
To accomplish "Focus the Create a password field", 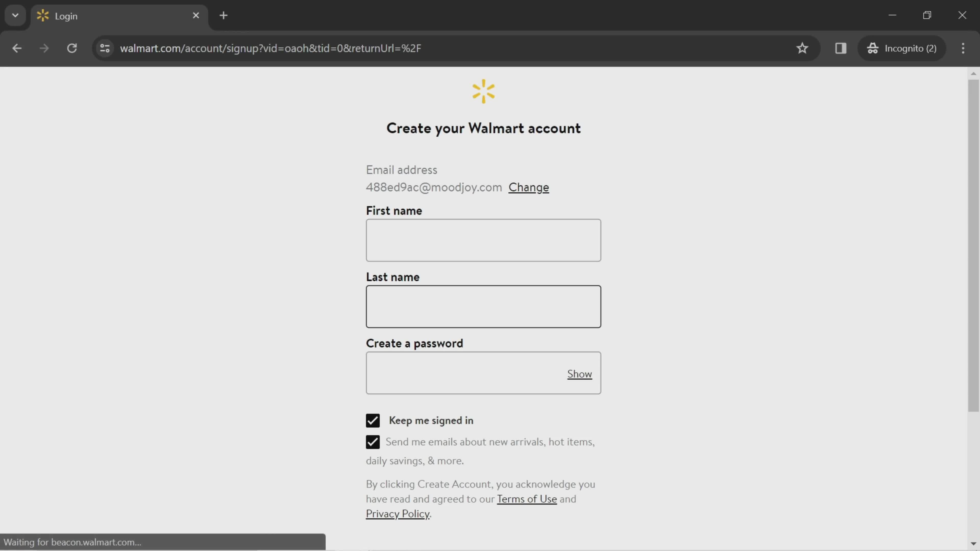I will coord(483,373).
